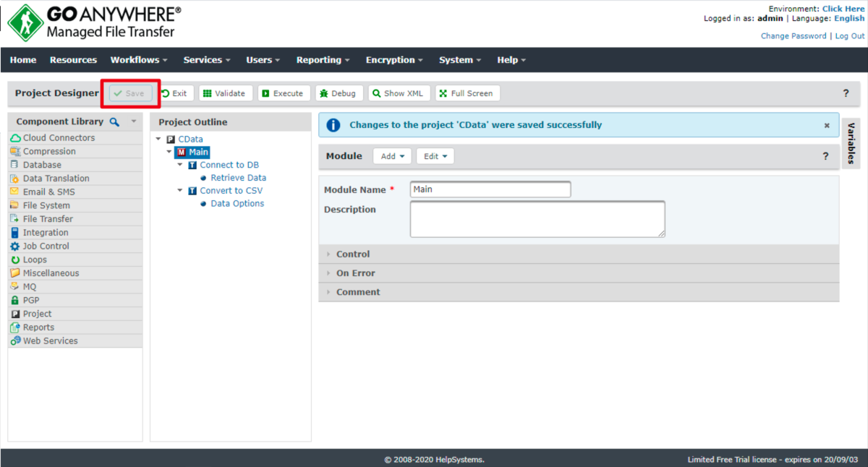The image size is (868, 467).
Task: Open the Users menu
Action: [x=264, y=60]
